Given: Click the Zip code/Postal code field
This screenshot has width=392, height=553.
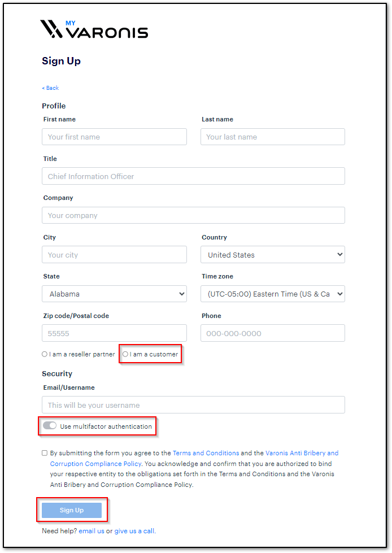Looking at the screenshot, I should [114, 333].
